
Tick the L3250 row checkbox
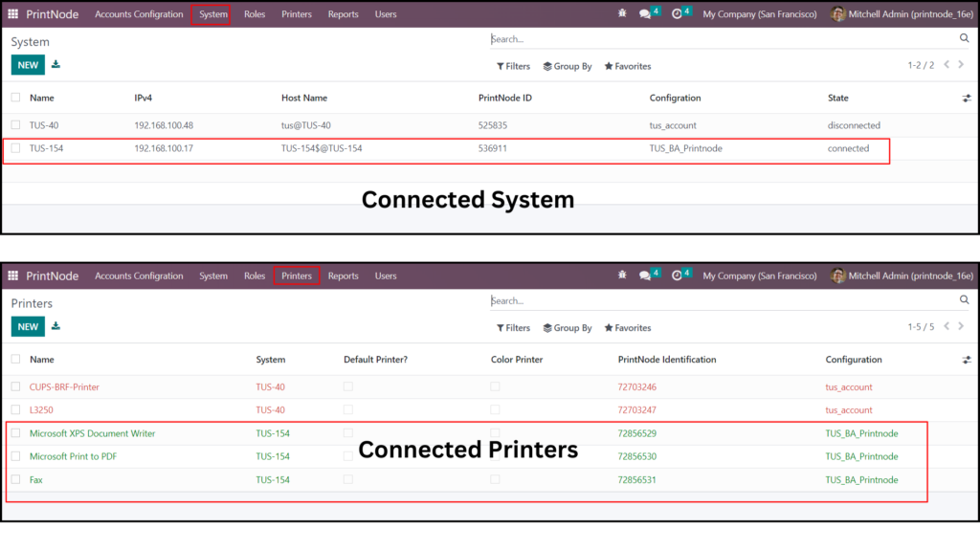click(15, 409)
